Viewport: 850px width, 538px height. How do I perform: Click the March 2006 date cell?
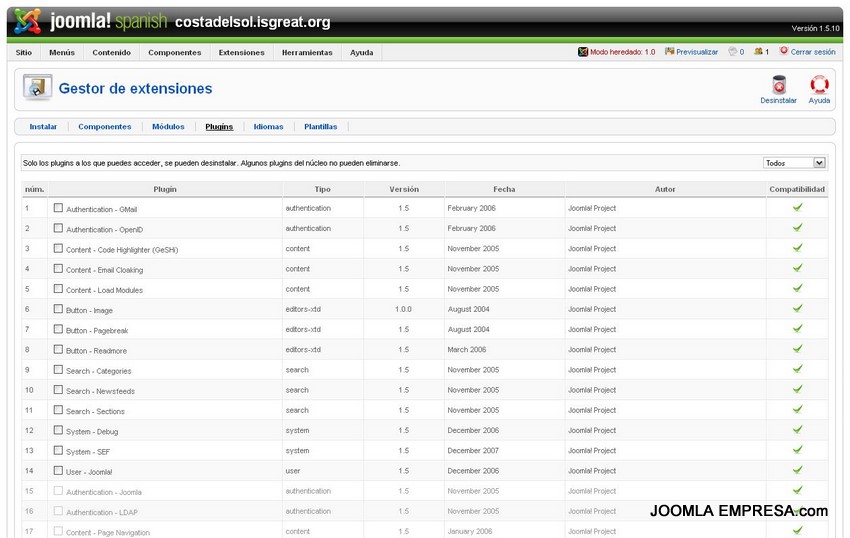tap(467, 350)
